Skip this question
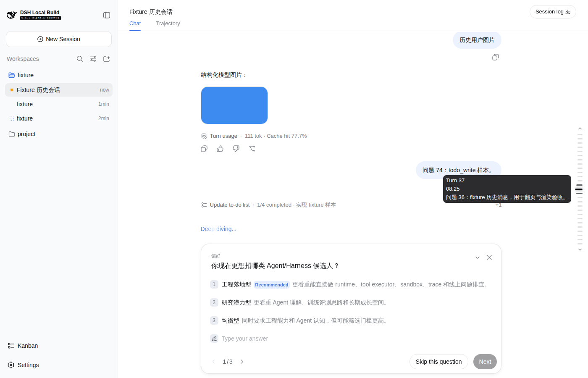The image size is (588, 378). pos(438,362)
